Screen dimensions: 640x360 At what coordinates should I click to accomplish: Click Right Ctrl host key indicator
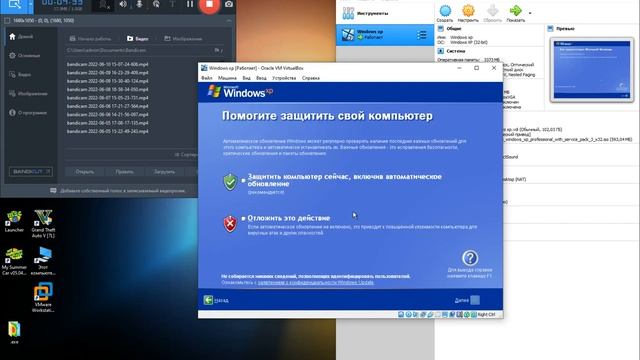(x=486, y=315)
